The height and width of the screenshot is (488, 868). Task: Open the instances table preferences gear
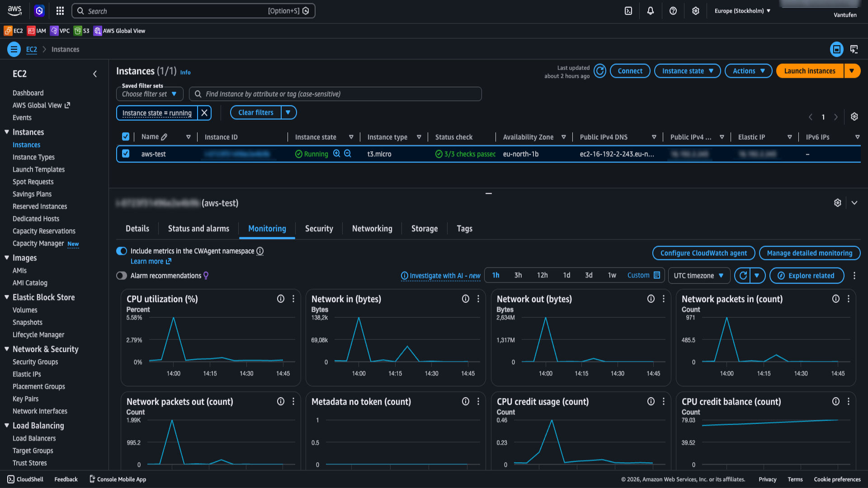854,117
